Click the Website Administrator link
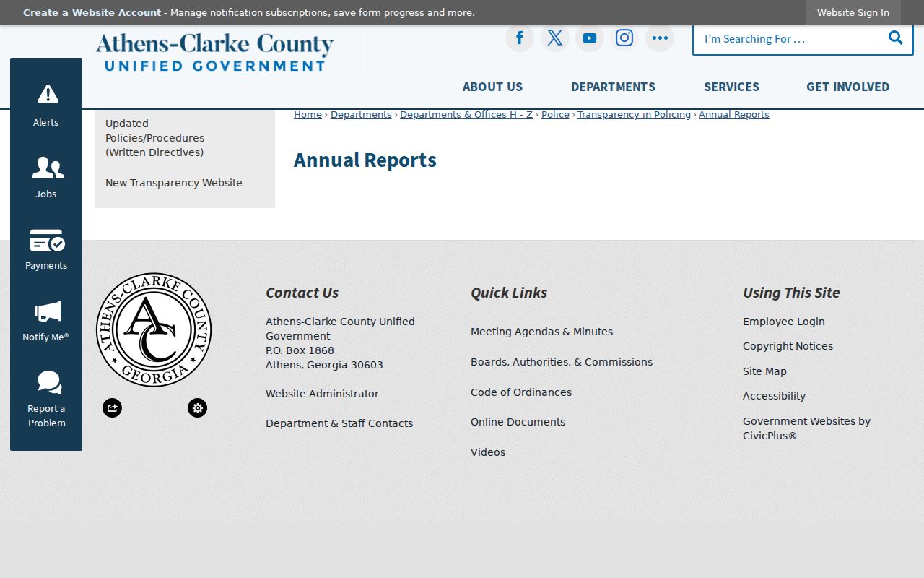The height and width of the screenshot is (578, 924). (322, 394)
